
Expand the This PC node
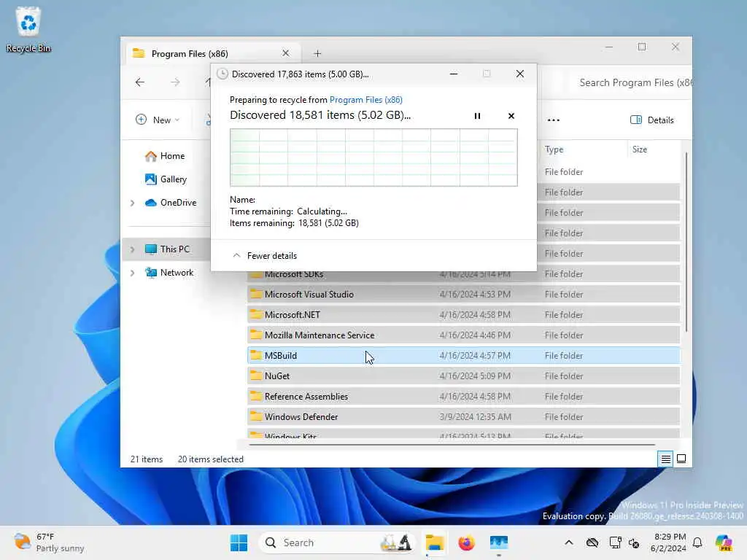133,249
